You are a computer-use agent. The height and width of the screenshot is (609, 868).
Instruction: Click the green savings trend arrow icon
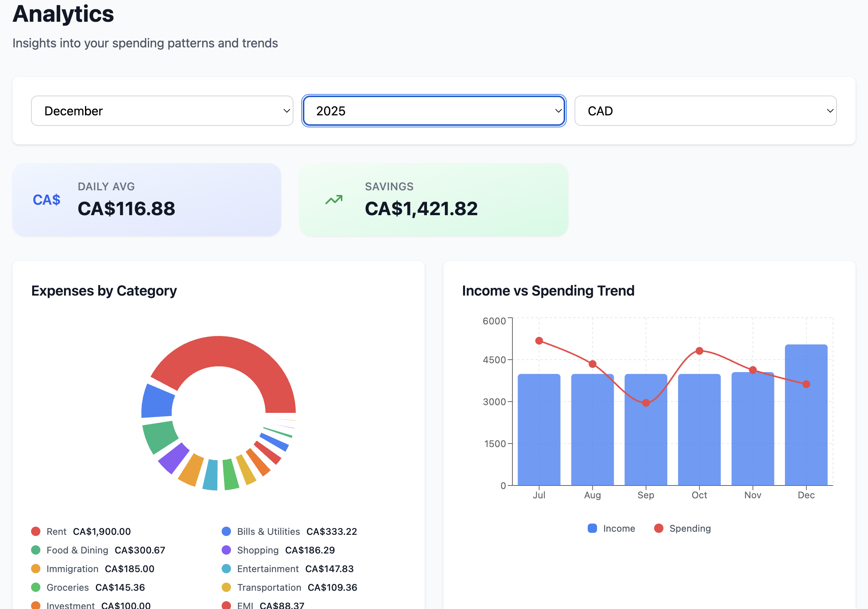[x=333, y=200]
